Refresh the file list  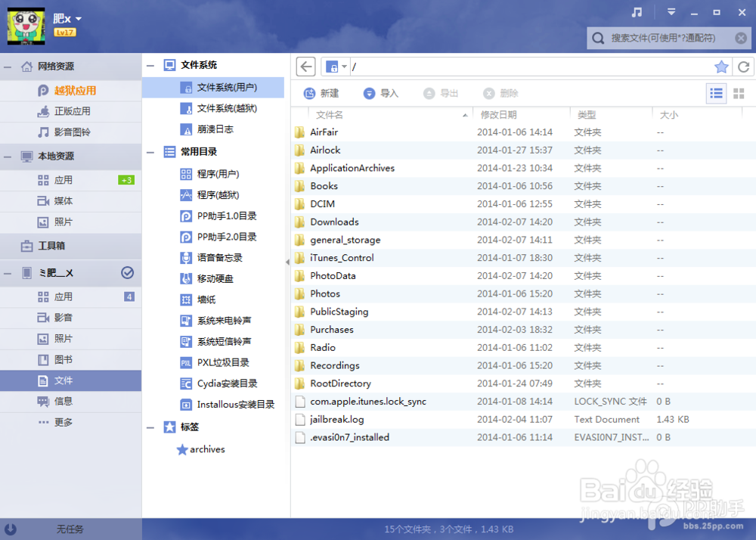tap(743, 67)
